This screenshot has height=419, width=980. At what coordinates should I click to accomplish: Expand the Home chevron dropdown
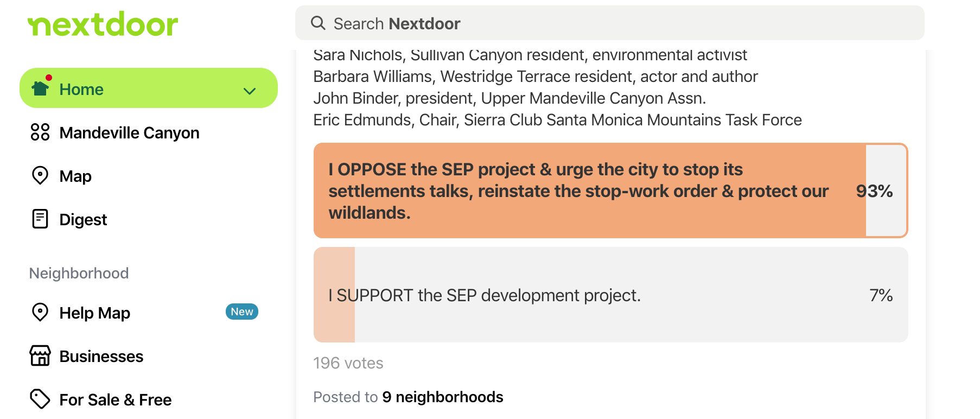coord(250,91)
